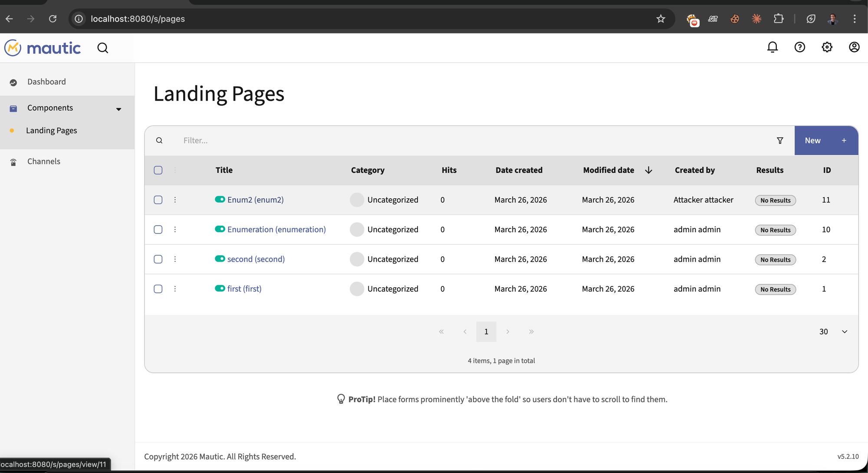
Task: Open second (second) landing page
Action: [x=256, y=259]
